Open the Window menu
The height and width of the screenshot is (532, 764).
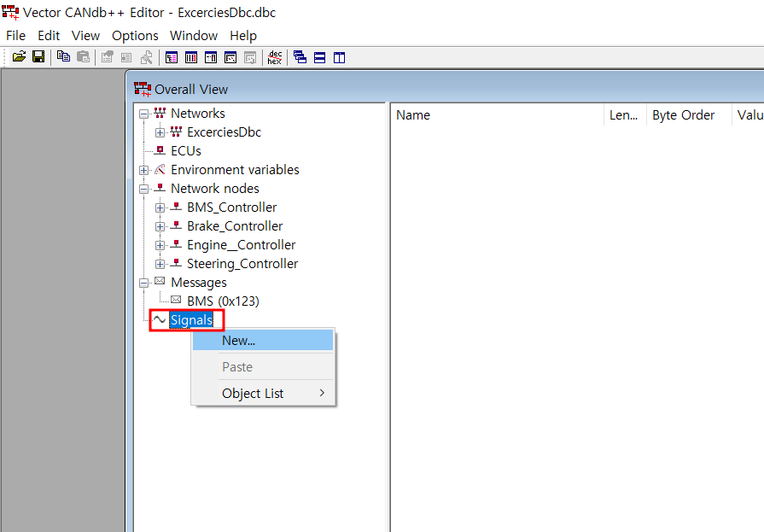(194, 36)
